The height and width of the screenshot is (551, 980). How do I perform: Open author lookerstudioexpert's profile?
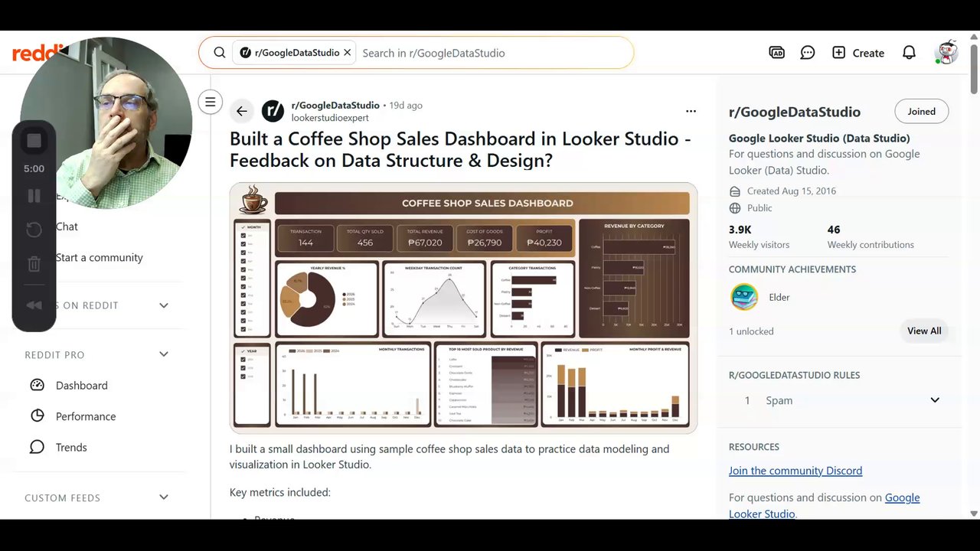[330, 118]
